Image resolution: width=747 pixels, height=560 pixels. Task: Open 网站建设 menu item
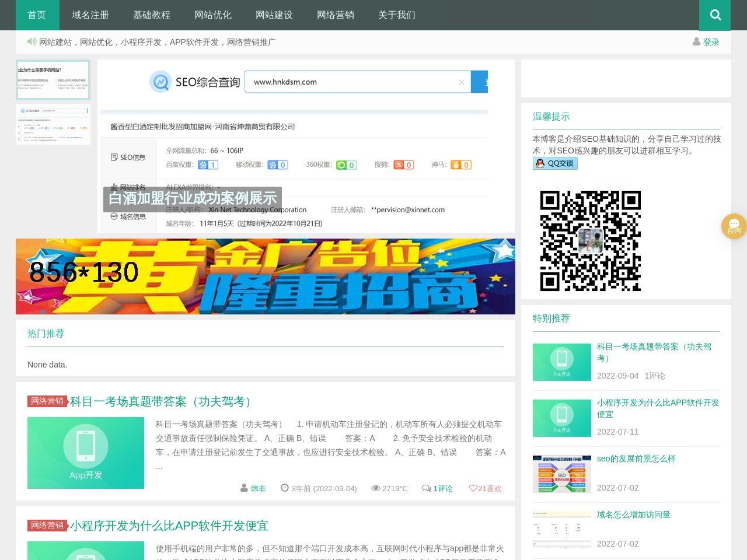click(274, 15)
